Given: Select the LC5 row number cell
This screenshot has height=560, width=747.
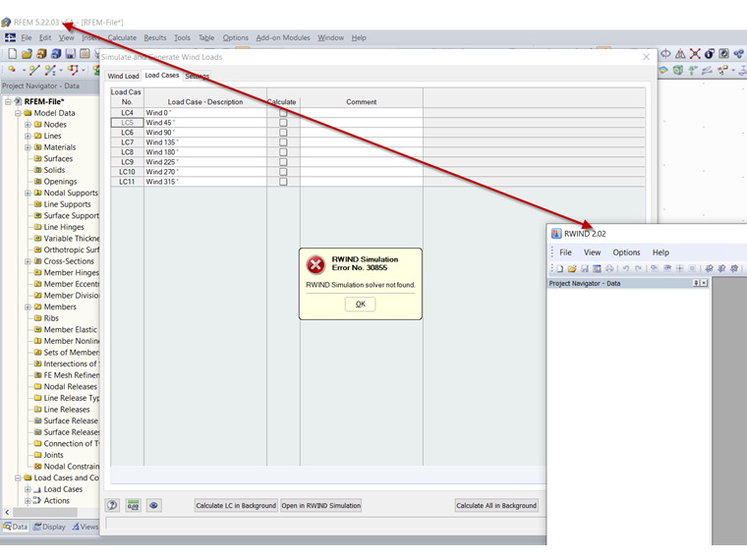Looking at the screenshot, I should click(127, 123).
